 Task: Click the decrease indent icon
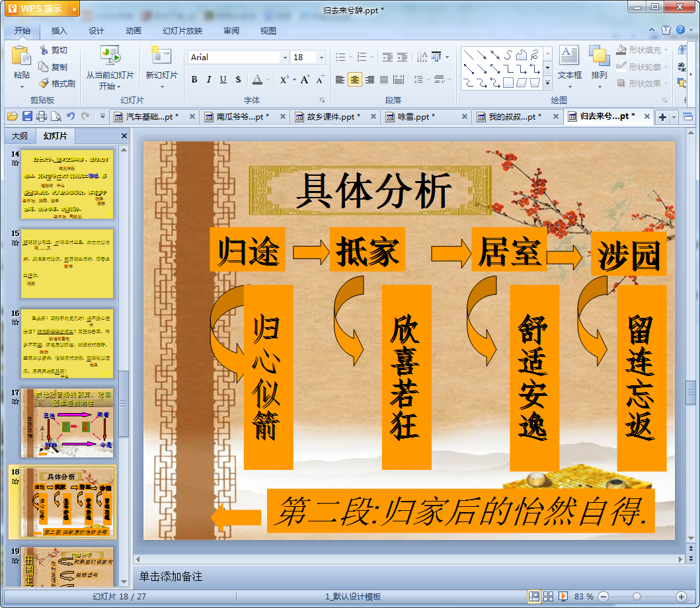coord(387,57)
